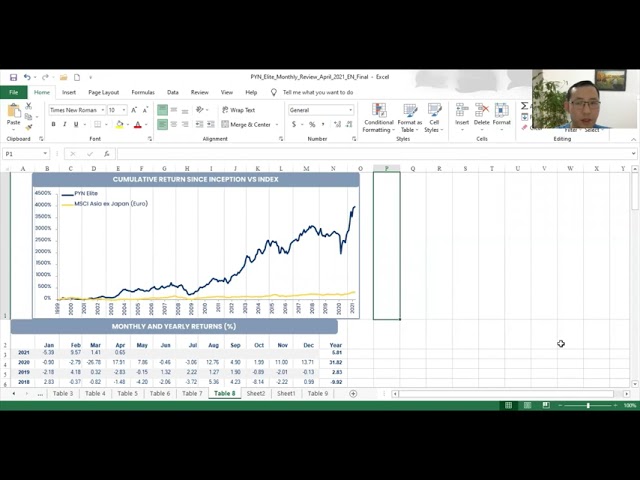Insert function with the fx button
Screen dimensions: 640x480
point(107,154)
